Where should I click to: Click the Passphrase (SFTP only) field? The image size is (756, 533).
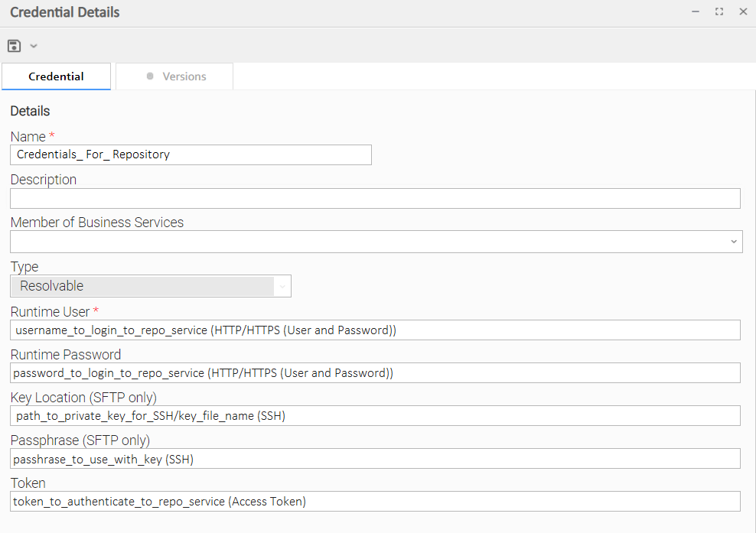coord(375,459)
